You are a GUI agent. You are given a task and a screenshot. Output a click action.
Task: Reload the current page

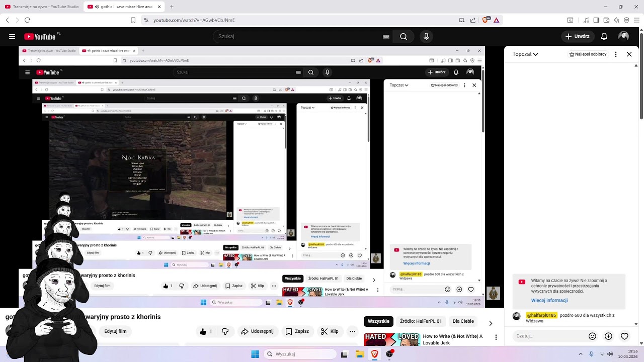[x=27, y=20]
